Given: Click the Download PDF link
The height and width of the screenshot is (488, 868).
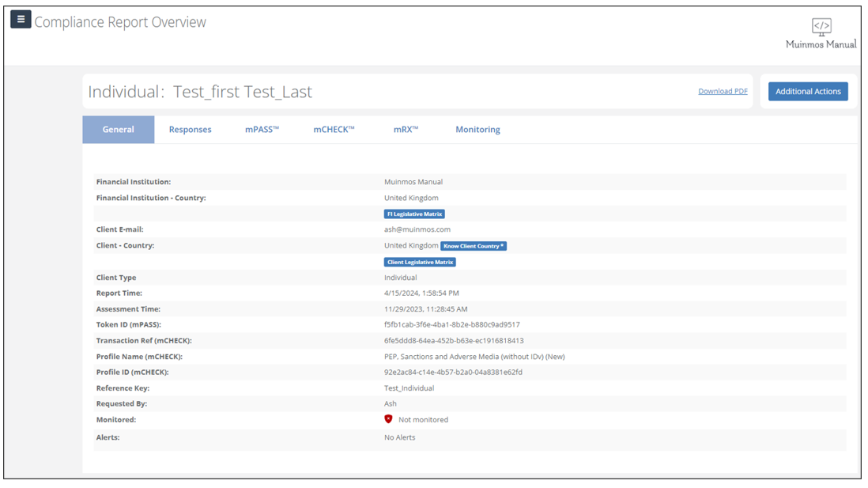Looking at the screenshot, I should click(x=723, y=92).
